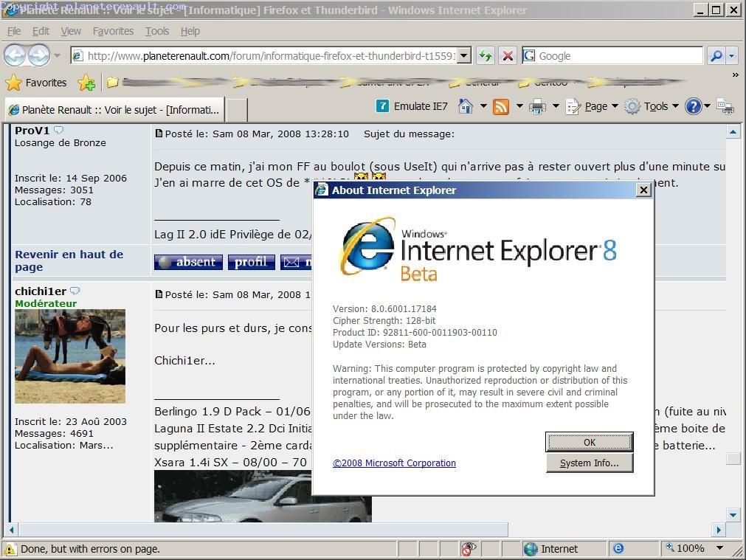Click the ProV1 username
The image size is (746, 560).
32,131
